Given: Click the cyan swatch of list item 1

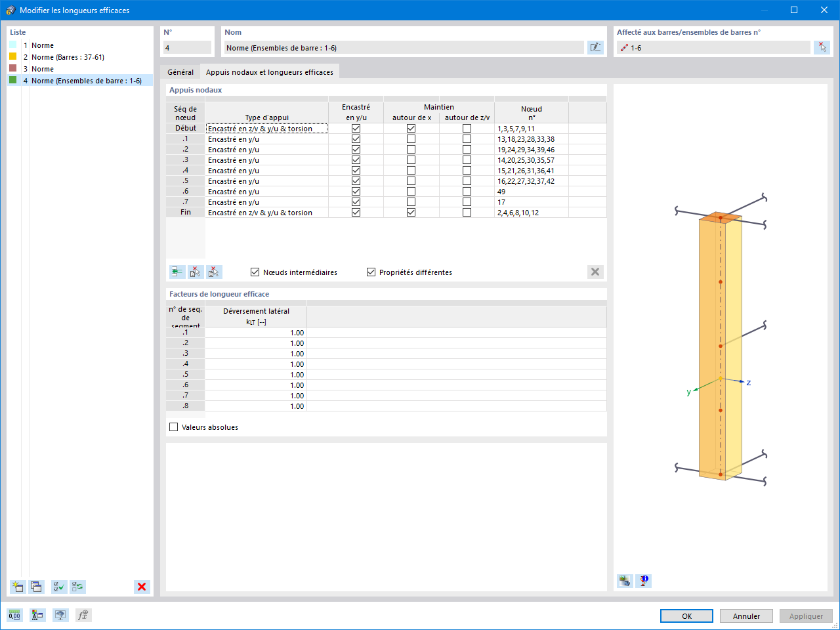Looking at the screenshot, I should pos(13,45).
